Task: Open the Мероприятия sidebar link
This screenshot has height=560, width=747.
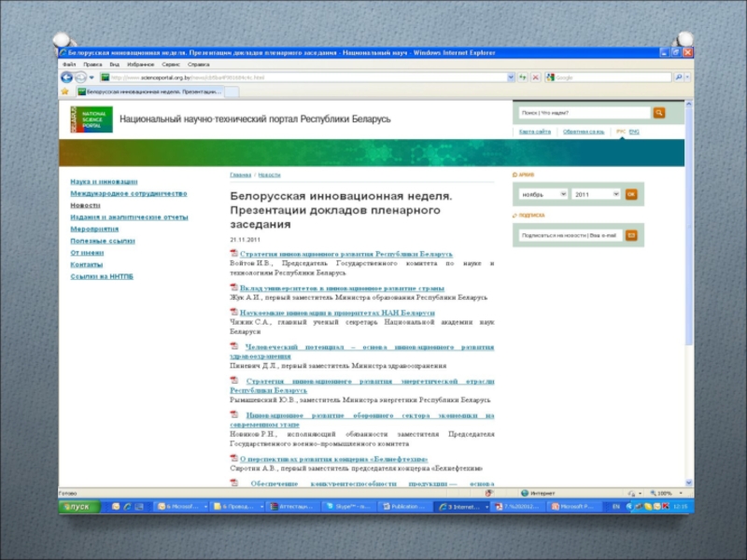Action: click(x=94, y=229)
